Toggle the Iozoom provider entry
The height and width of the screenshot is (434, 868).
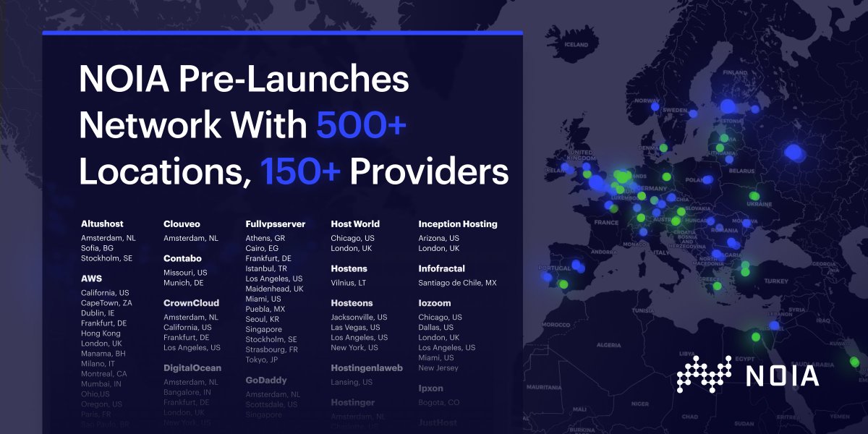click(x=435, y=303)
